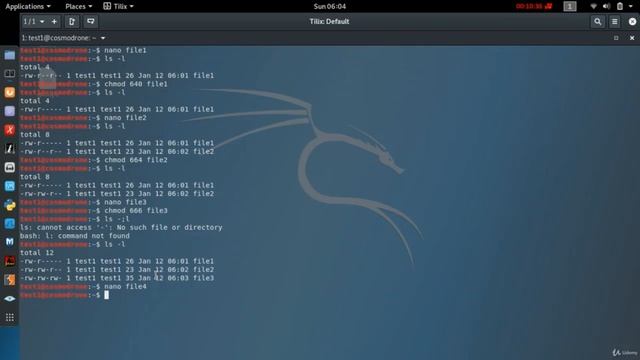Image resolution: width=640 pixels, height=360 pixels.
Task: Open the Sun 06:04 clock calendar
Action: pos(330,6)
